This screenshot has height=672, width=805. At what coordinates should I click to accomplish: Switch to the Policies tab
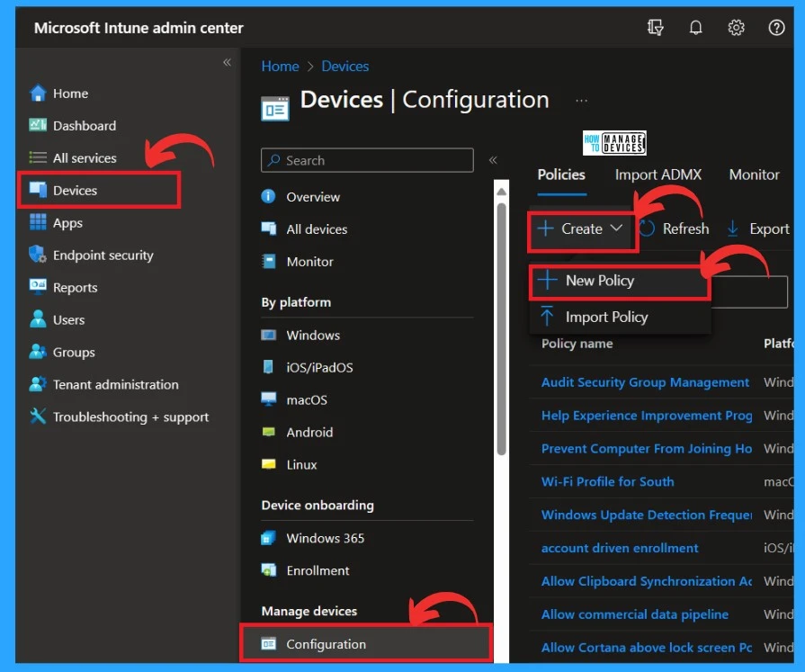click(561, 175)
